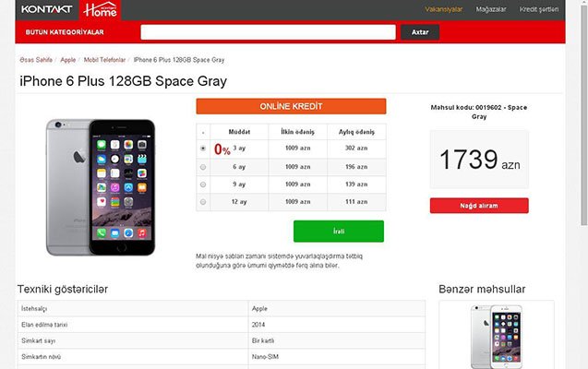
Task: Open the similar product iPhone thumbnail
Action: click(x=497, y=337)
